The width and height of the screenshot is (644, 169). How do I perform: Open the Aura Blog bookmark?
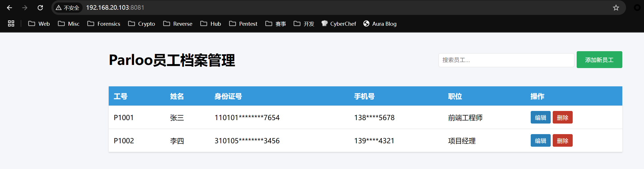[380, 24]
